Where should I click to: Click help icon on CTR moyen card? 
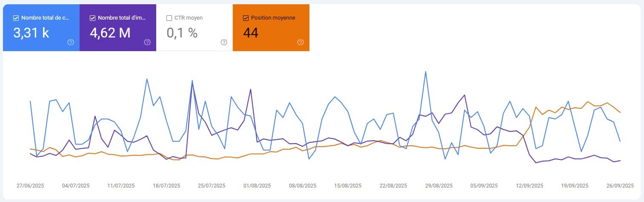(x=224, y=42)
